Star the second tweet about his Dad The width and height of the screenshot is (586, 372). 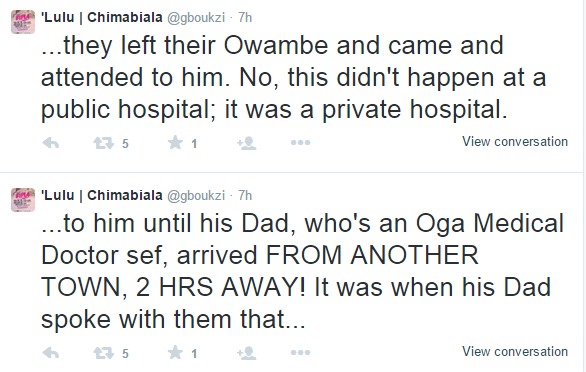point(175,352)
